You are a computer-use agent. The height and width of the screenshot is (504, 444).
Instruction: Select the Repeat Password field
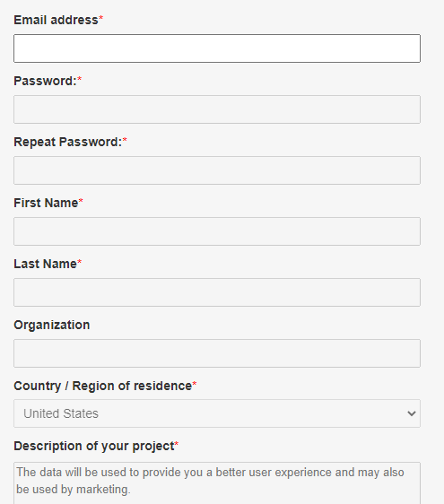pyautogui.click(x=217, y=170)
